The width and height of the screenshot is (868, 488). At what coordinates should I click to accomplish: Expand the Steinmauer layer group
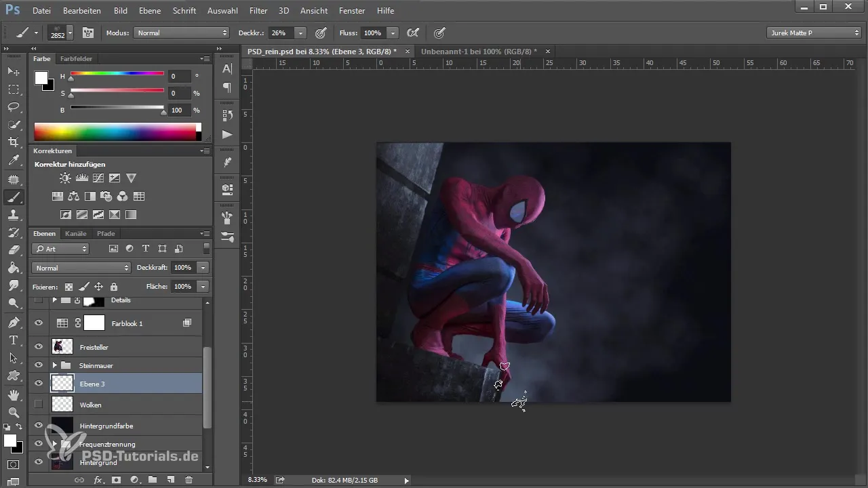click(x=55, y=365)
